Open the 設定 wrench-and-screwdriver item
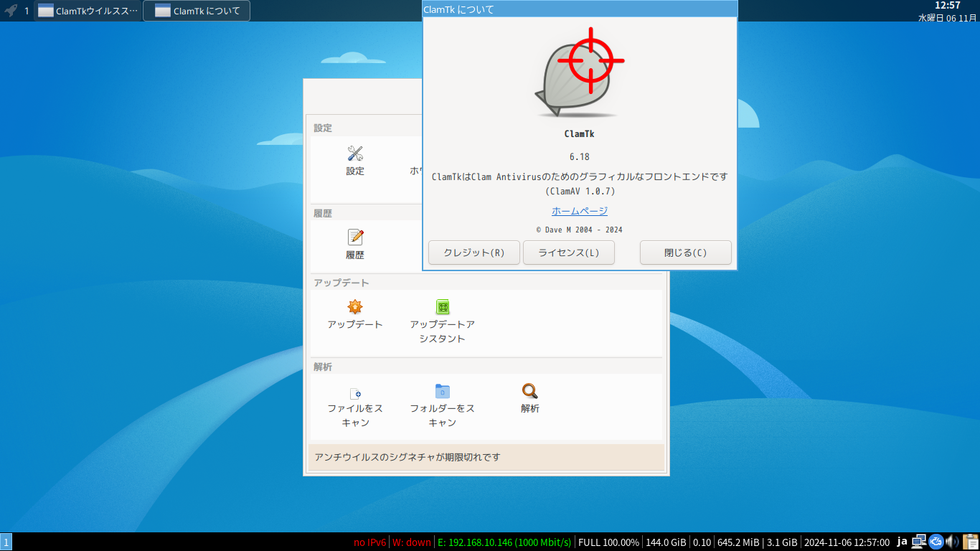The width and height of the screenshot is (980, 551). point(355,161)
